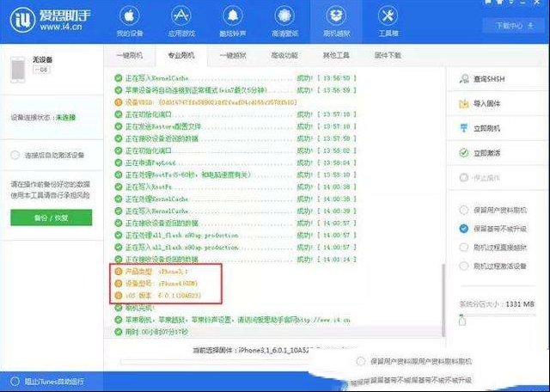Click the 正在初始化端口 row at 13:58:02
Viewport: 550px width, 392px height.
click(235, 150)
